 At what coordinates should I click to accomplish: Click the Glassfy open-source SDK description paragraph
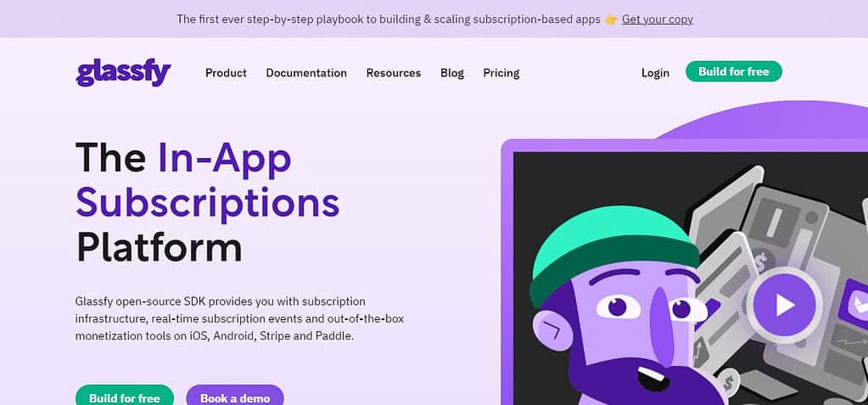point(239,318)
